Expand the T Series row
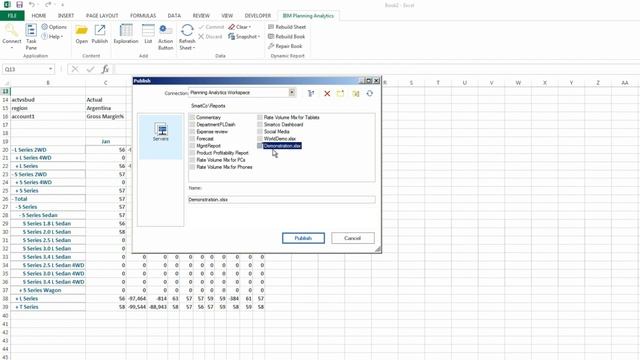The image size is (640, 360). (x=17, y=307)
